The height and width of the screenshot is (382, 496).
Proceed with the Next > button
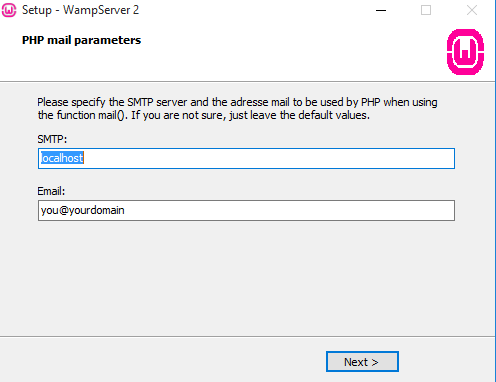pos(362,362)
